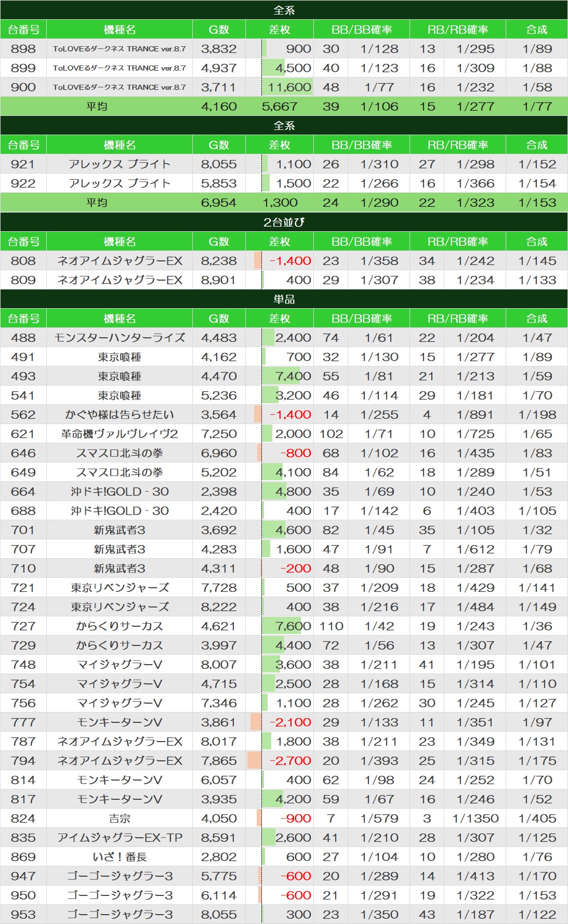
Task: Click the 2台並び section header
Action: point(284,222)
